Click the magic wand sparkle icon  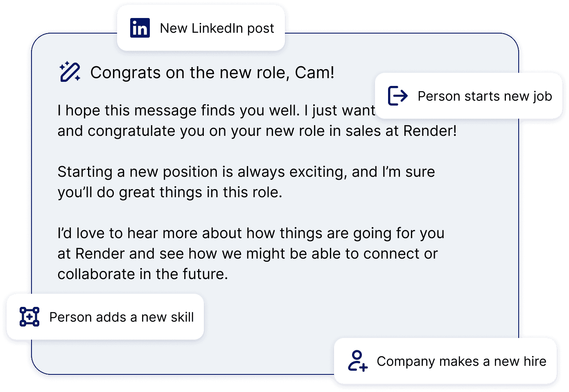(x=70, y=72)
